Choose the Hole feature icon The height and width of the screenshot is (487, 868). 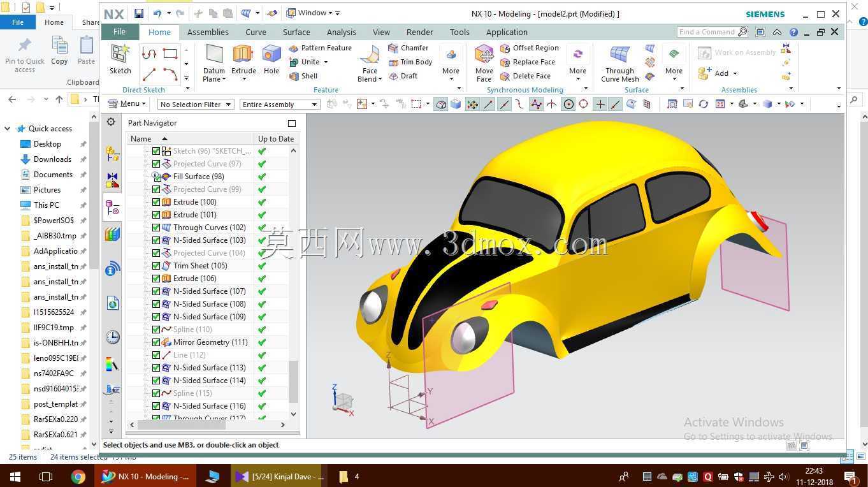pyautogui.click(x=271, y=60)
